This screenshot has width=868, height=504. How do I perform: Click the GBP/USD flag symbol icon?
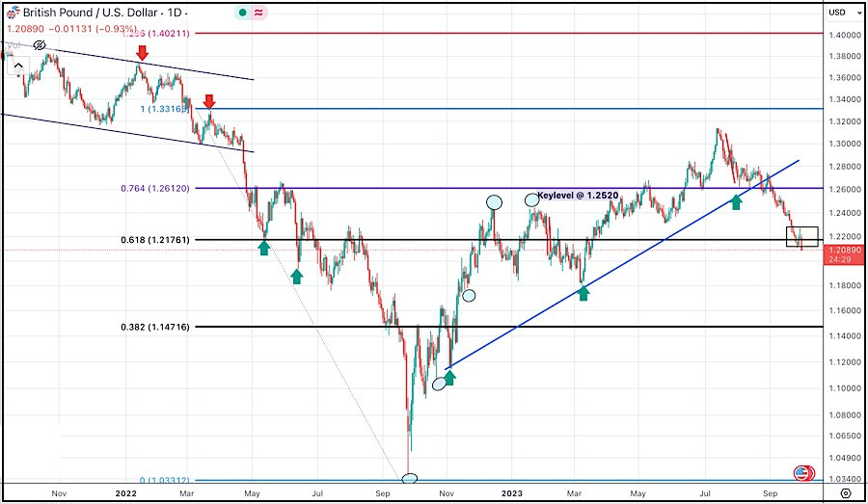click(13, 12)
